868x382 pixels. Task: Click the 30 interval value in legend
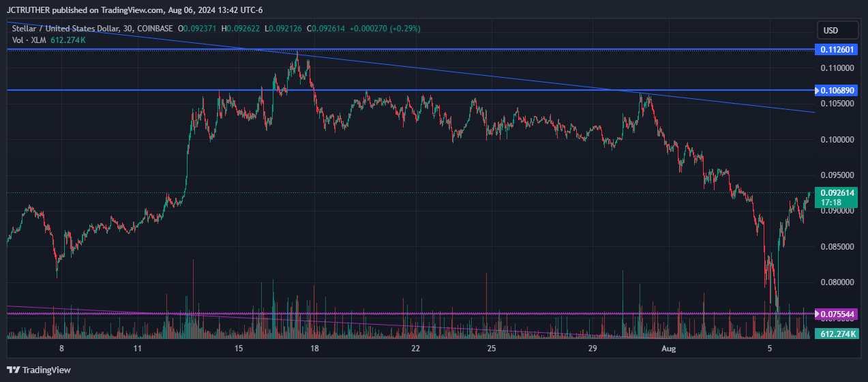[x=128, y=29]
